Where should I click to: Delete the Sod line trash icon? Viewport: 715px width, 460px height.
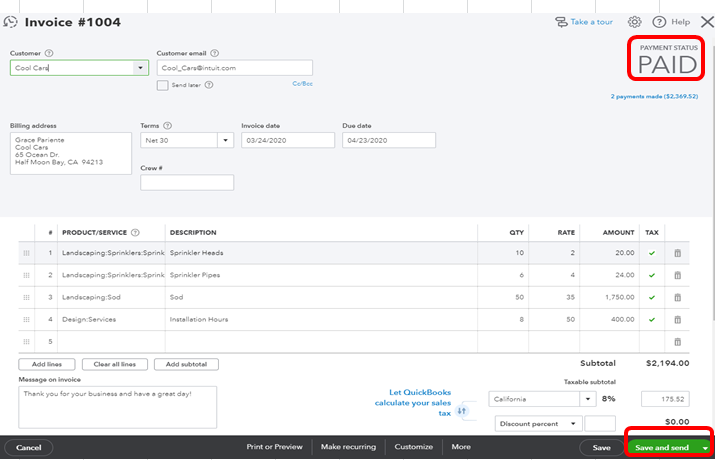(677, 297)
